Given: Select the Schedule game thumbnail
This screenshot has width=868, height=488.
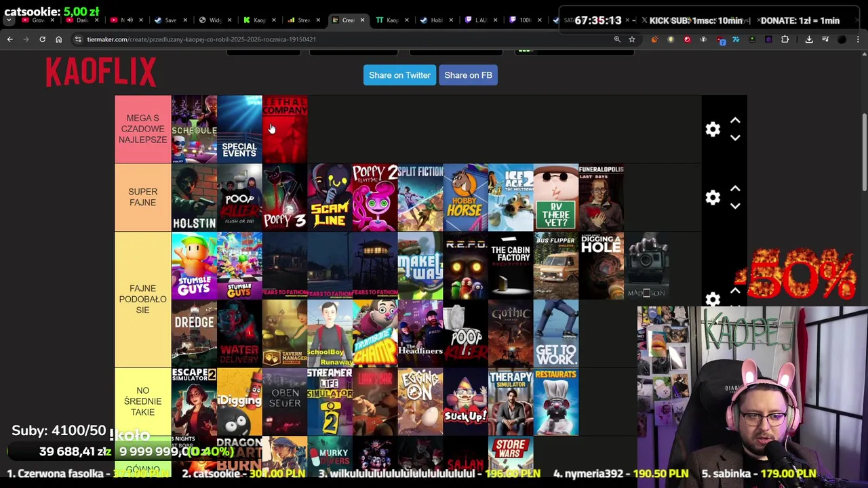Looking at the screenshot, I should click(x=194, y=129).
